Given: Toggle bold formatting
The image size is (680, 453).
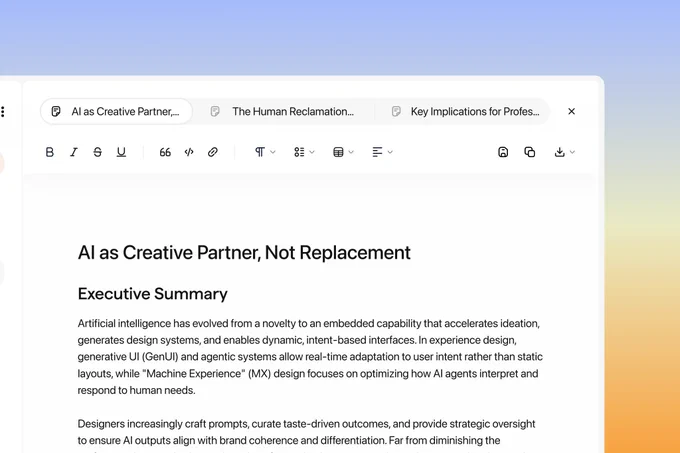Looking at the screenshot, I should coord(49,152).
